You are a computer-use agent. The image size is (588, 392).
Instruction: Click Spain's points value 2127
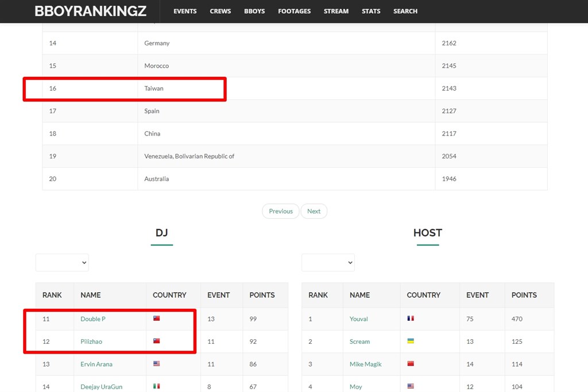tap(449, 111)
